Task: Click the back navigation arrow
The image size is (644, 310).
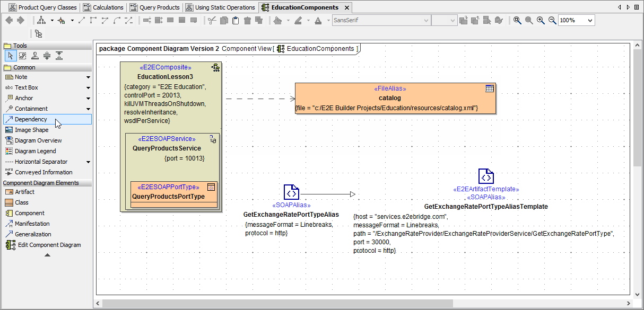Action: click(8, 20)
